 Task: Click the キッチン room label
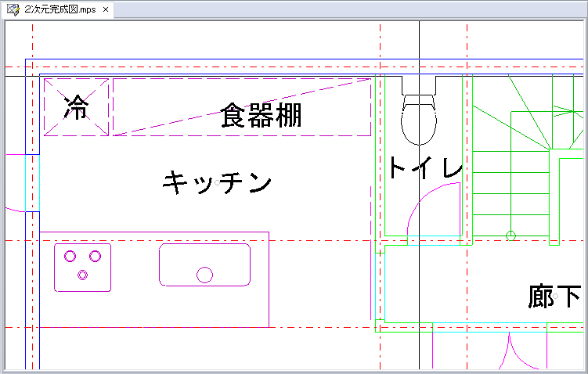coord(217,182)
